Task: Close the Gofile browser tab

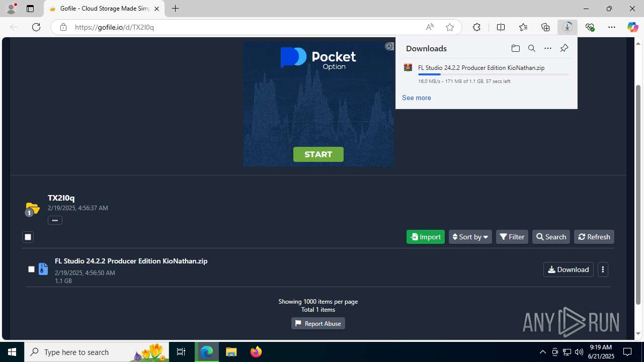Action: pos(156,9)
